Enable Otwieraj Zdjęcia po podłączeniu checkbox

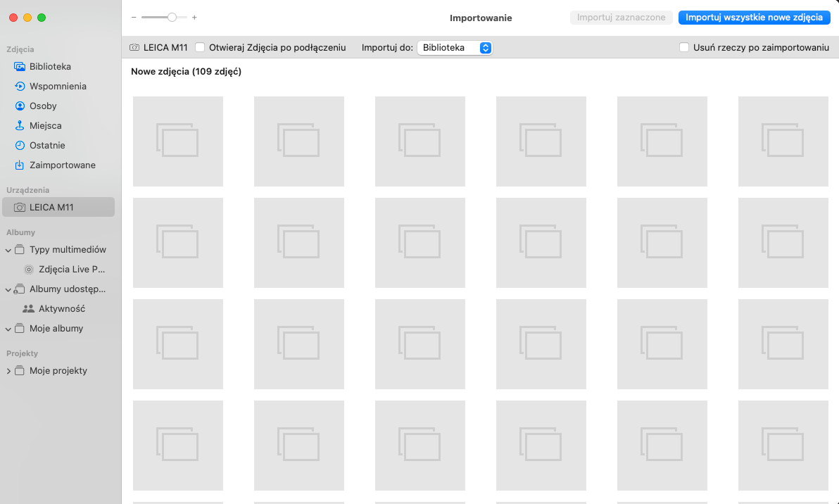200,48
